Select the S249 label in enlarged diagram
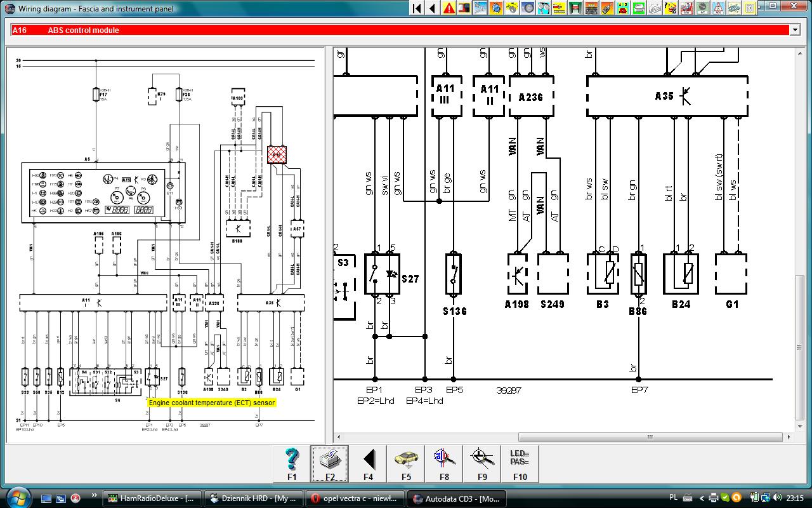Viewport: 812px width, 508px height. (x=553, y=304)
